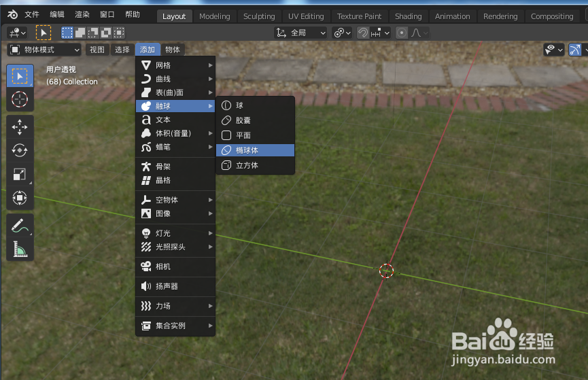Expand the 表(曲)面 surface submenu
The image size is (588, 380).
point(175,92)
